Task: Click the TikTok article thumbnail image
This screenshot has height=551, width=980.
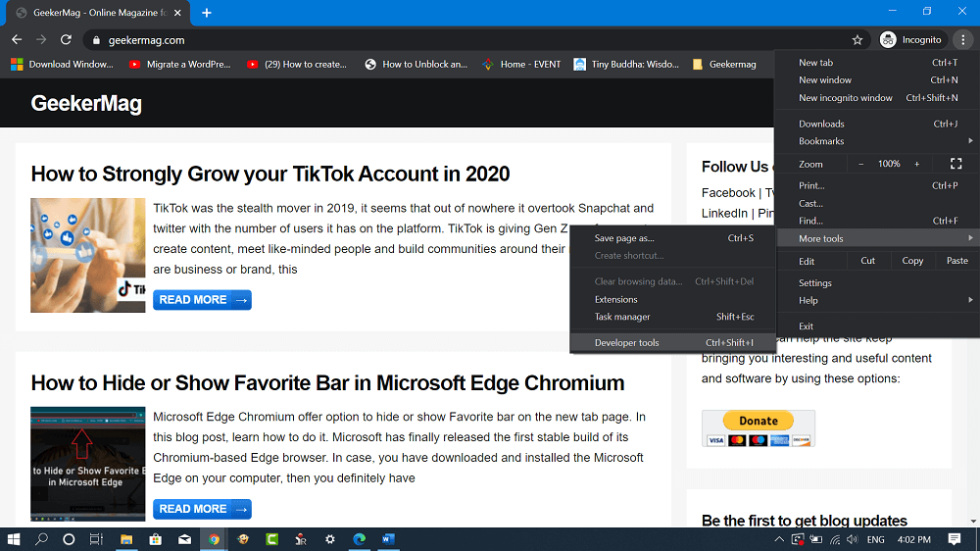Action: 87,255
